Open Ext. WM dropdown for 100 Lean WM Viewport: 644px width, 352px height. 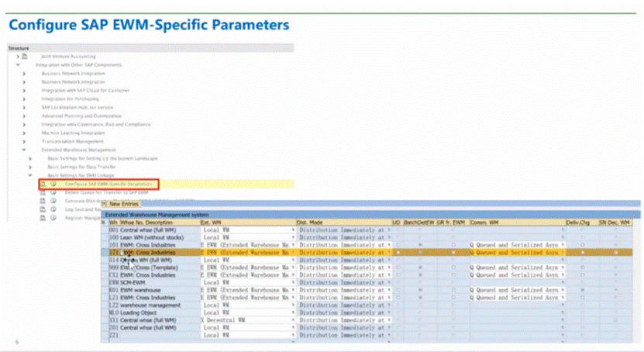(x=293, y=237)
